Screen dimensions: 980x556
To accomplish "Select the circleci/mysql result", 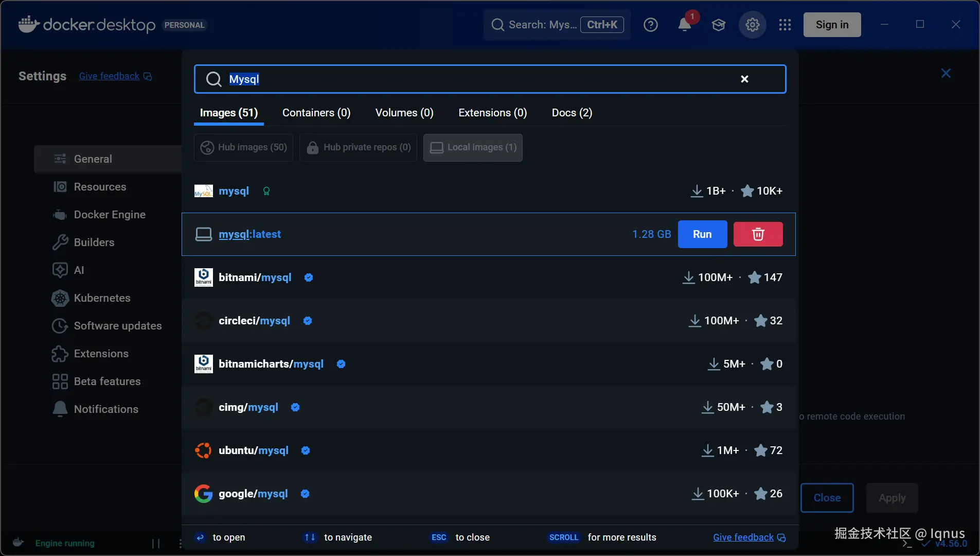I will tap(489, 321).
